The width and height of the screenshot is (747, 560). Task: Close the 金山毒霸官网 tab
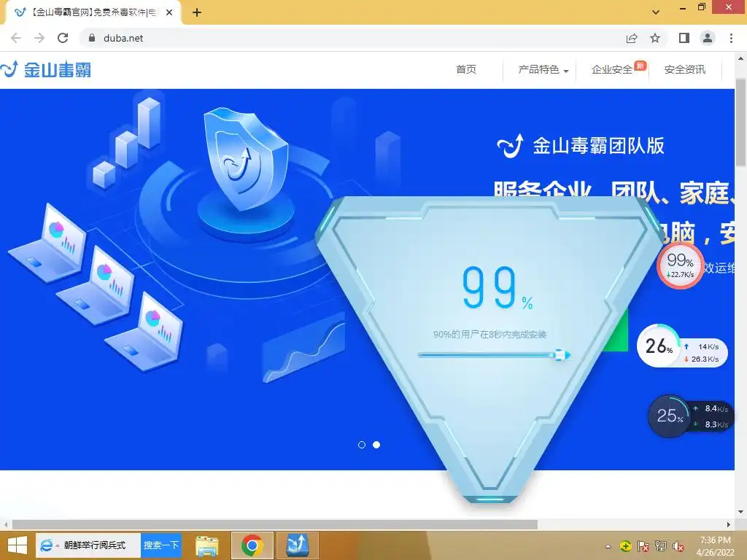pos(169,12)
